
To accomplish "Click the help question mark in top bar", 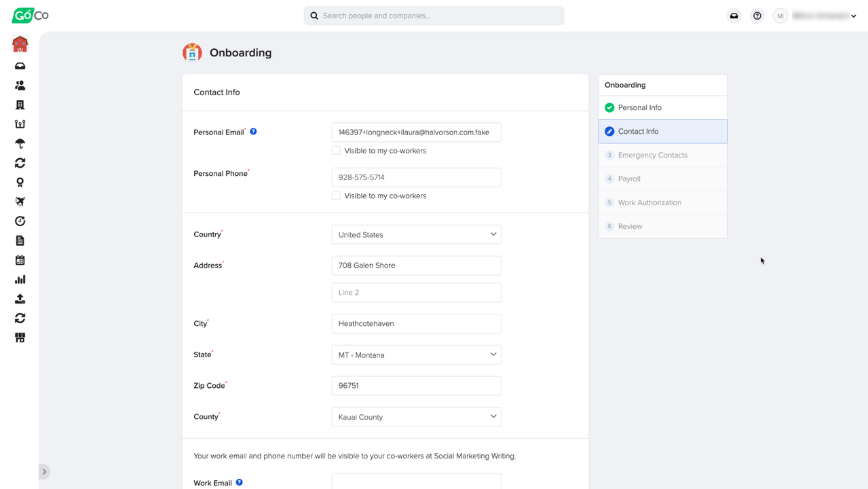I will pos(757,16).
